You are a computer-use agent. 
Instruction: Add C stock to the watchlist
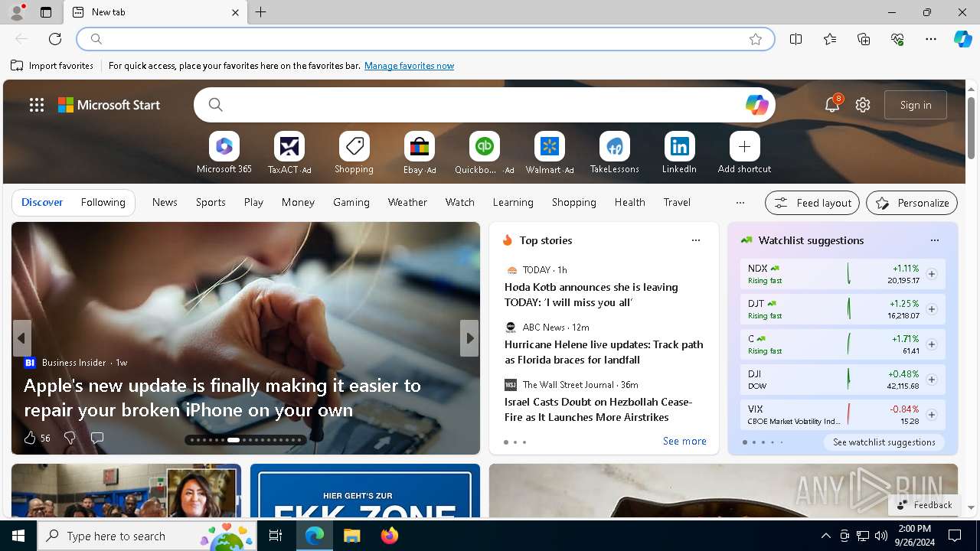932,344
